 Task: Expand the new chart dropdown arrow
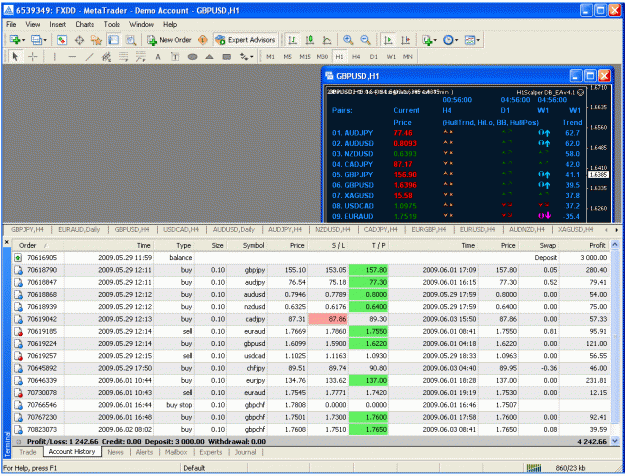24,40
